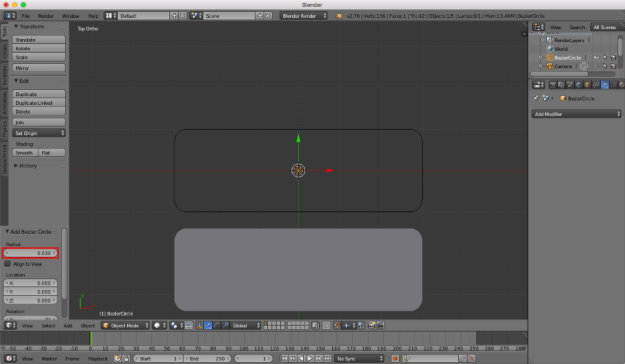Click the OpenGL render image icon
625x364 pixels.
pyautogui.click(x=371, y=326)
